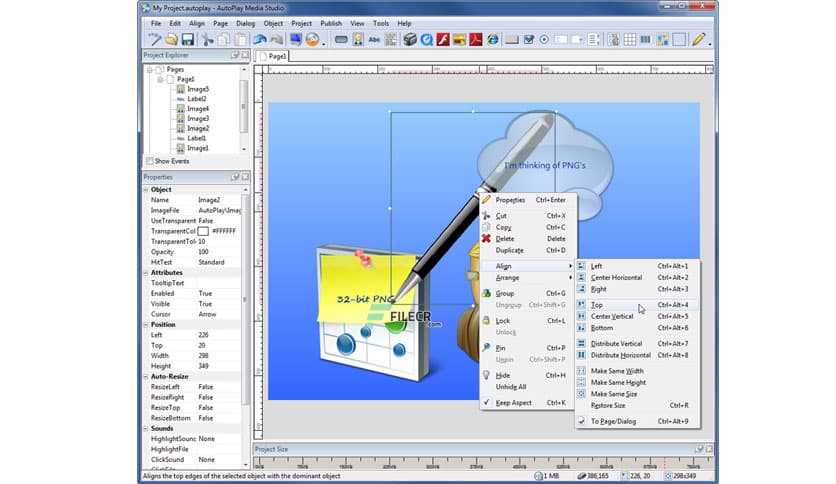Save the project with the floppy icon

[x=188, y=39]
